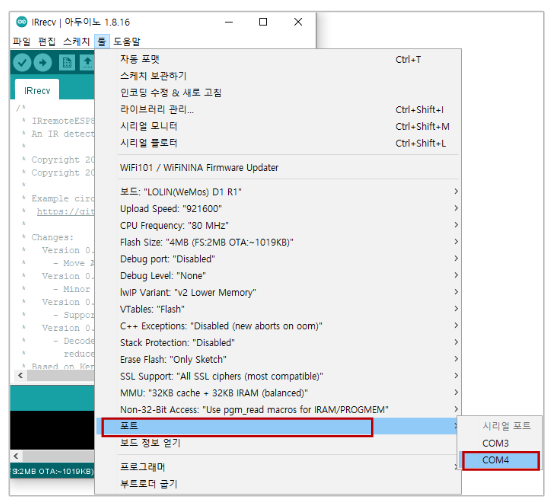The width and height of the screenshot is (553, 504).
Task: Select COM4 serial port
Action: click(x=500, y=460)
